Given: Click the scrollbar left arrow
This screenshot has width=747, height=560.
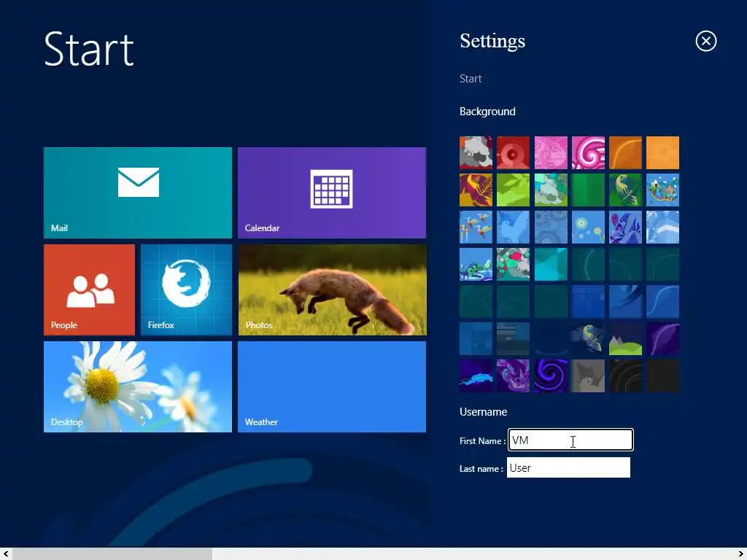Looking at the screenshot, I should click(6, 554).
